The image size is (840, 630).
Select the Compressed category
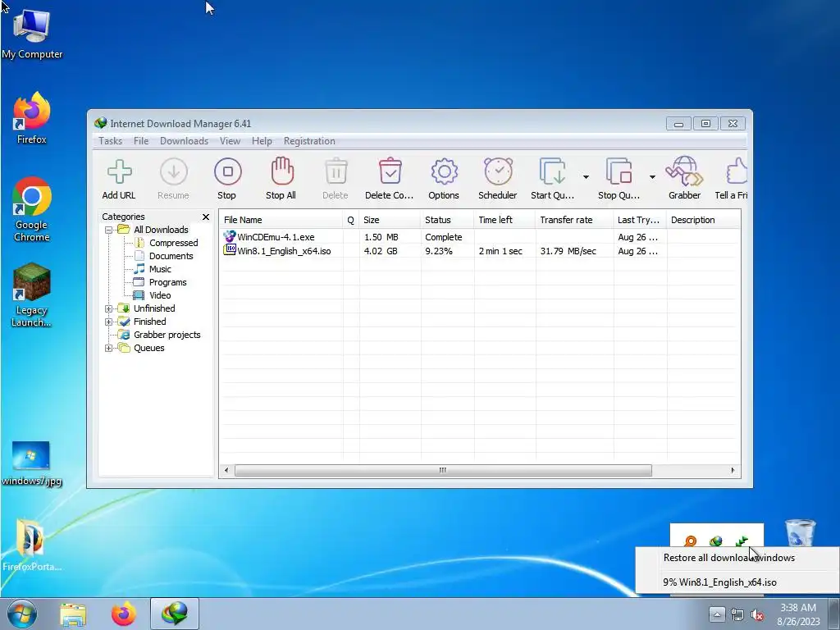click(x=174, y=243)
